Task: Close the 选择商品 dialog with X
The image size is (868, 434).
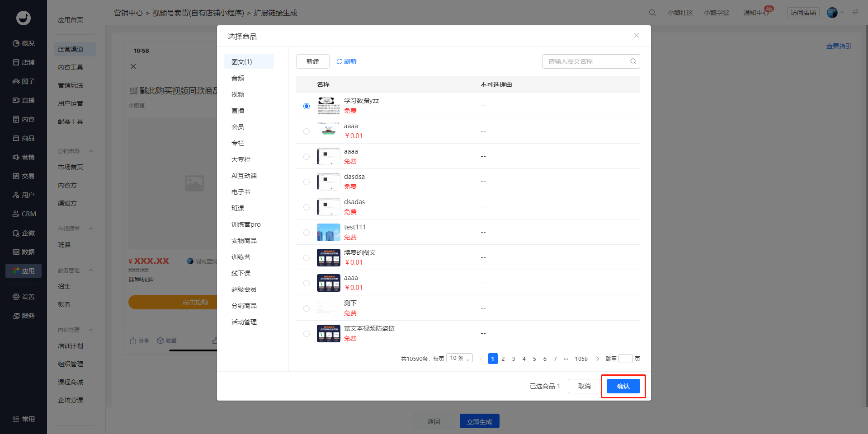Action: [x=637, y=36]
